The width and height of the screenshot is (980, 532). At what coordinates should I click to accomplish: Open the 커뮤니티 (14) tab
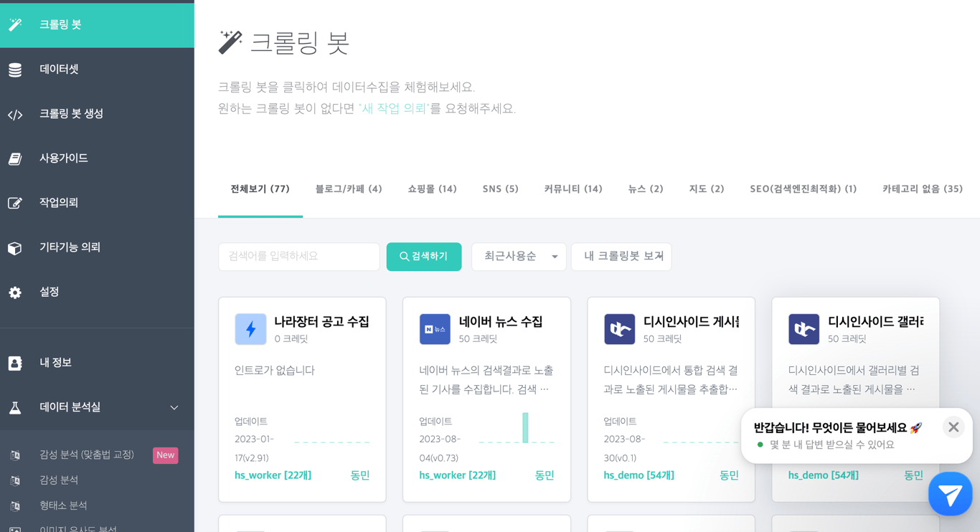[x=573, y=189]
